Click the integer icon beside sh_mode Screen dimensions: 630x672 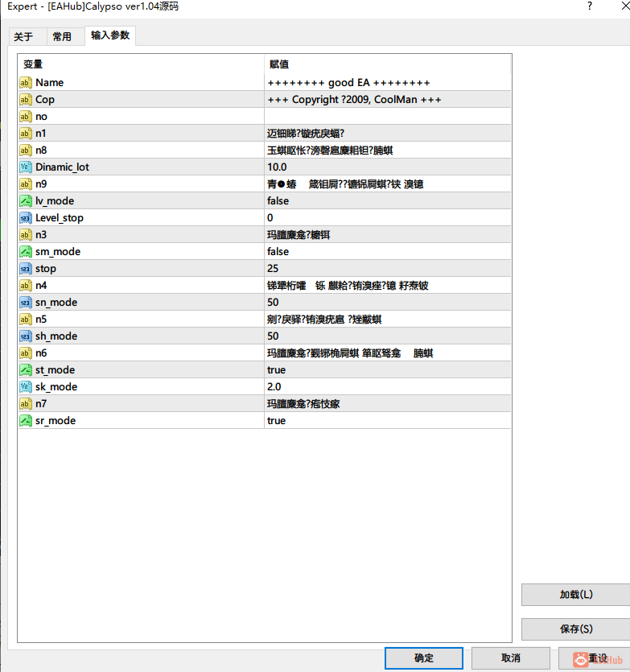26,336
